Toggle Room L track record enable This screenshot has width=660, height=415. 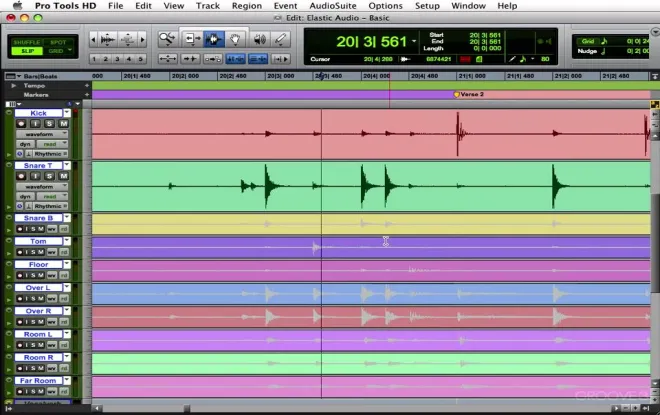point(19,345)
